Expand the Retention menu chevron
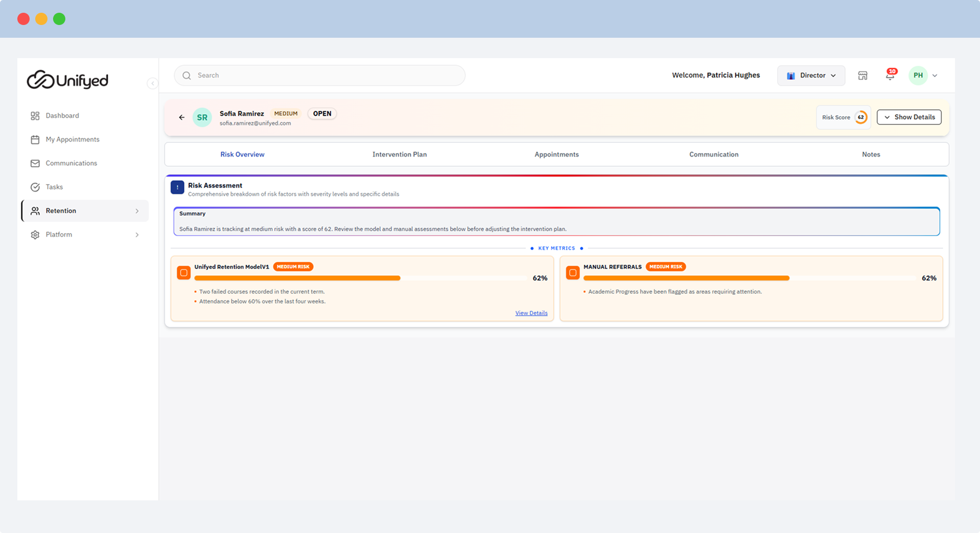The width and height of the screenshot is (980, 533). pyautogui.click(x=137, y=211)
